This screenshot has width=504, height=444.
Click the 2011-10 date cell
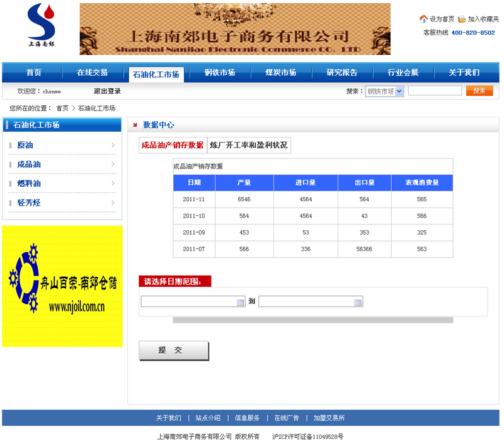pos(194,216)
